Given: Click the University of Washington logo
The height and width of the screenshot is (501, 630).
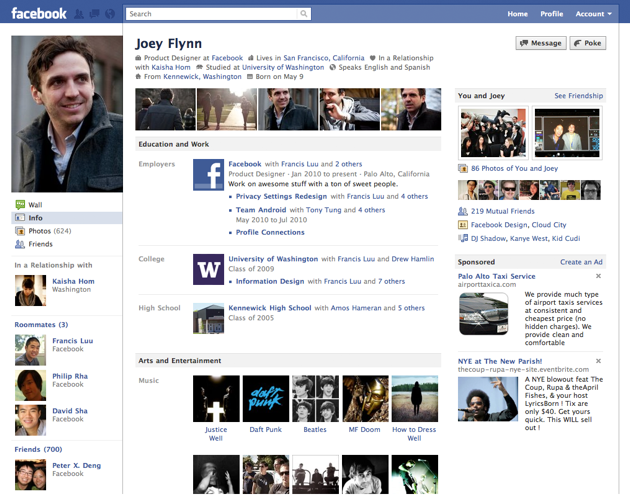Looking at the screenshot, I should 208,270.
